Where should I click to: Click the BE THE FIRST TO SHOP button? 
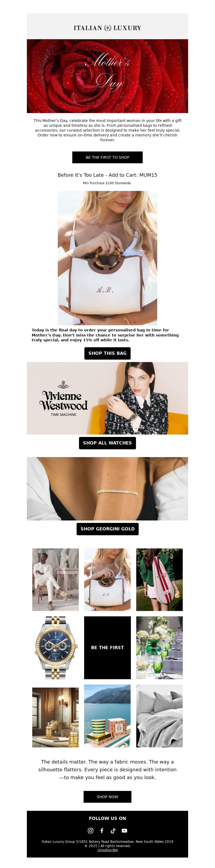(x=107, y=157)
